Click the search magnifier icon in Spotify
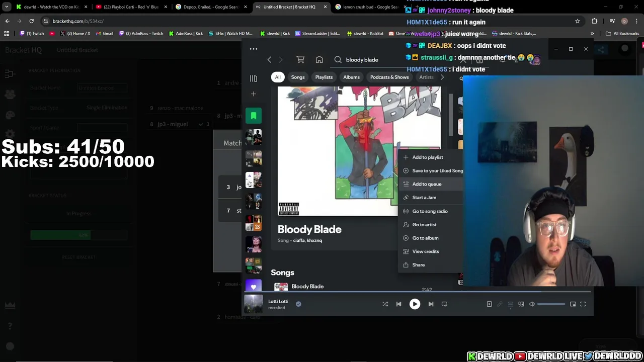This screenshot has height=362, width=644. click(338, 60)
